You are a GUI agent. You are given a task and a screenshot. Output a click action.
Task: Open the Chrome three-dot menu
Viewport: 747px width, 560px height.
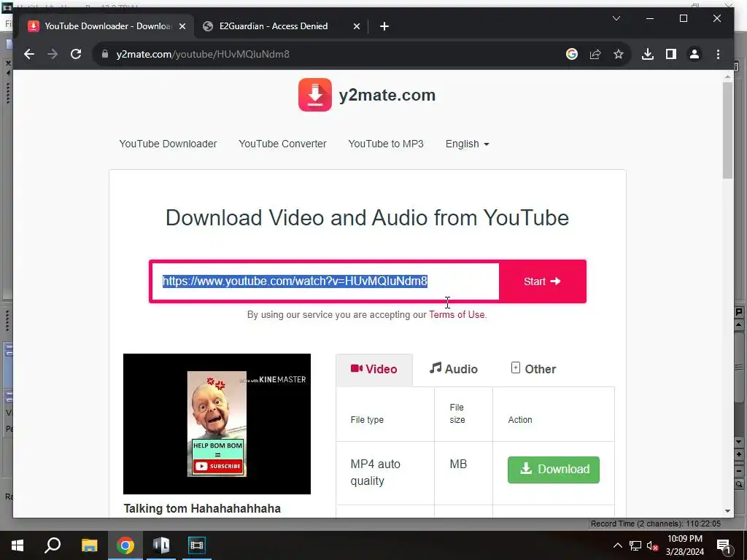click(718, 54)
